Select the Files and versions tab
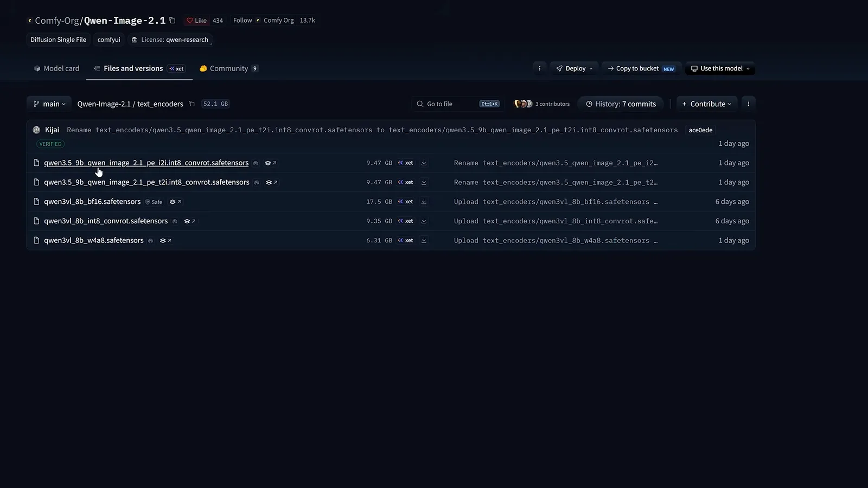Screen dimensions: 868x488 pyautogui.click(x=139, y=68)
